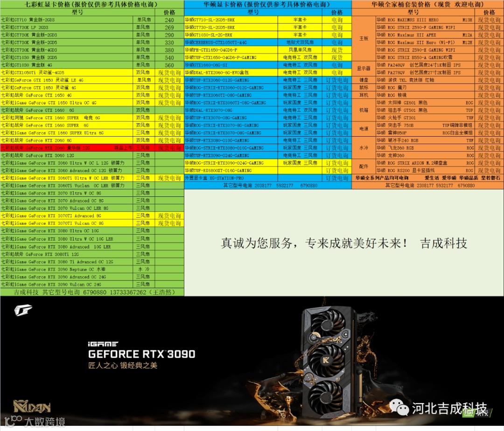The width and height of the screenshot is (504, 431).
Task: Select the 华硕全家桶套装价格 table title
Action: [x=428, y=4]
